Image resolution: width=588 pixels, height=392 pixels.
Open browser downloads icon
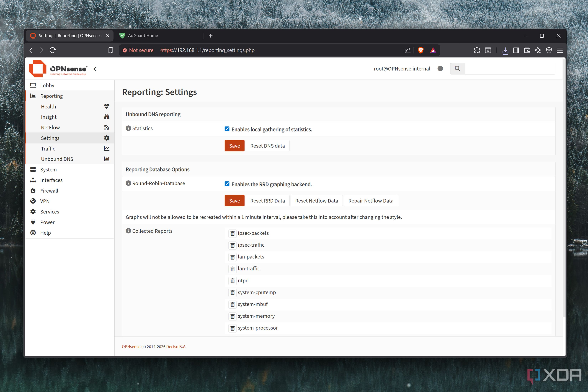(505, 50)
